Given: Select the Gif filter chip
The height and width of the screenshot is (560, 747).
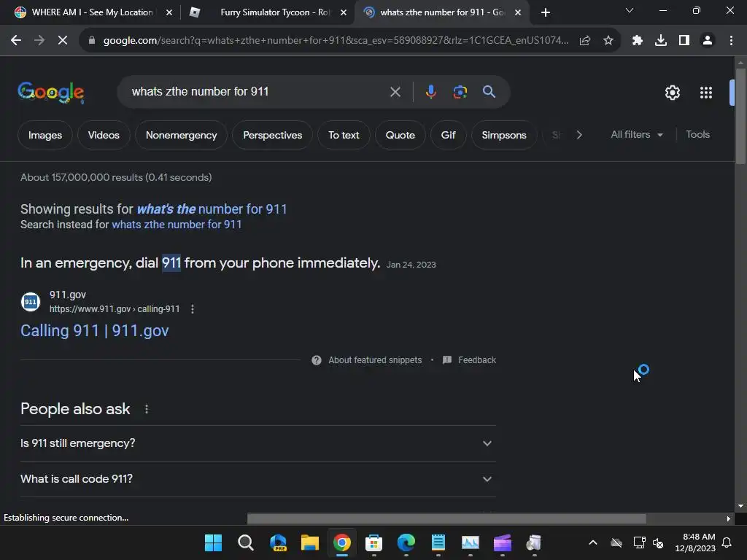Looking at the screenshot, I should click(449, 135).
